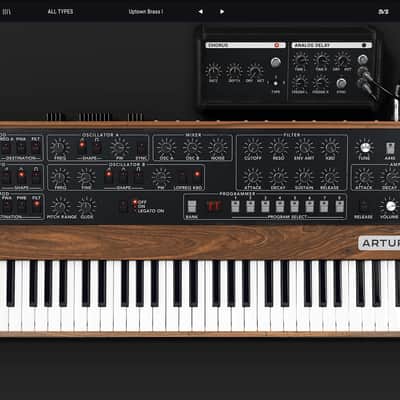This screenshot has width=400, height=400.
Task: Click the Oscillator A Freq knob
Action: [60, 147]
